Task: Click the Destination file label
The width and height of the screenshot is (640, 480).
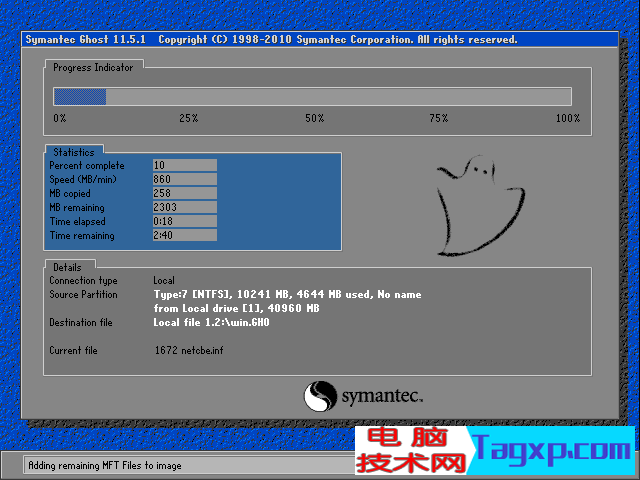Action: [x=81, y=322]
